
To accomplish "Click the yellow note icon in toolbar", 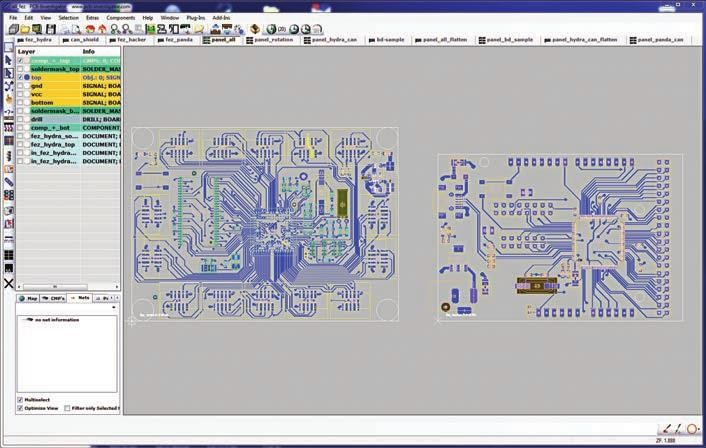I will (x=199, y=29).
